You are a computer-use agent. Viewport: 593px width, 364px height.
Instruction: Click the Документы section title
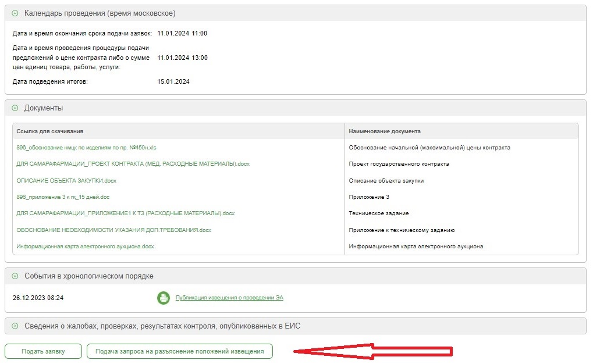pyautogui.click(x=44, y=108)
